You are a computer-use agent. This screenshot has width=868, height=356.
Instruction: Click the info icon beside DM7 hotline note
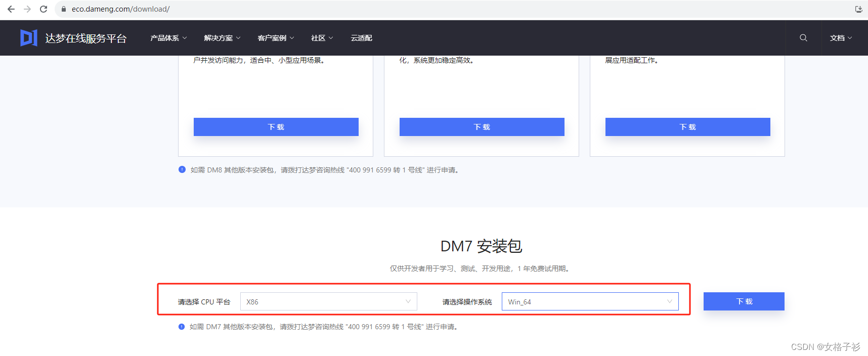[x=182, y=327]
